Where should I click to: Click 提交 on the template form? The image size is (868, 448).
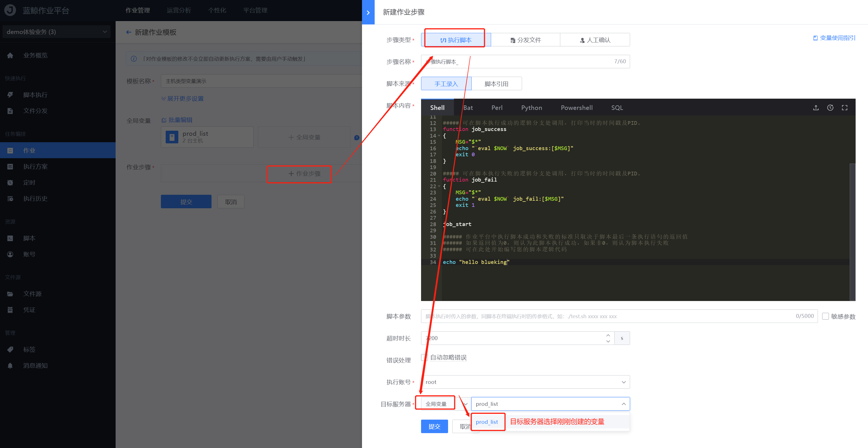[x=186, y=202]
